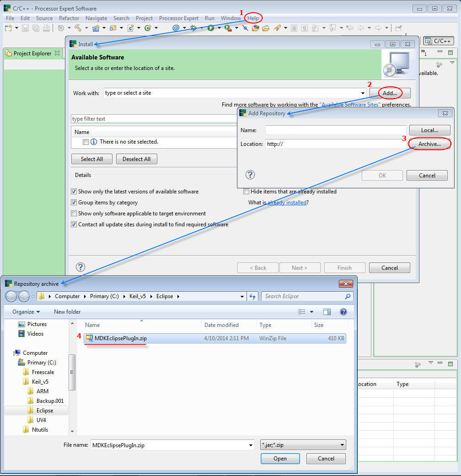
Task: Click the Debug bug icon
Action: (193, 28)
